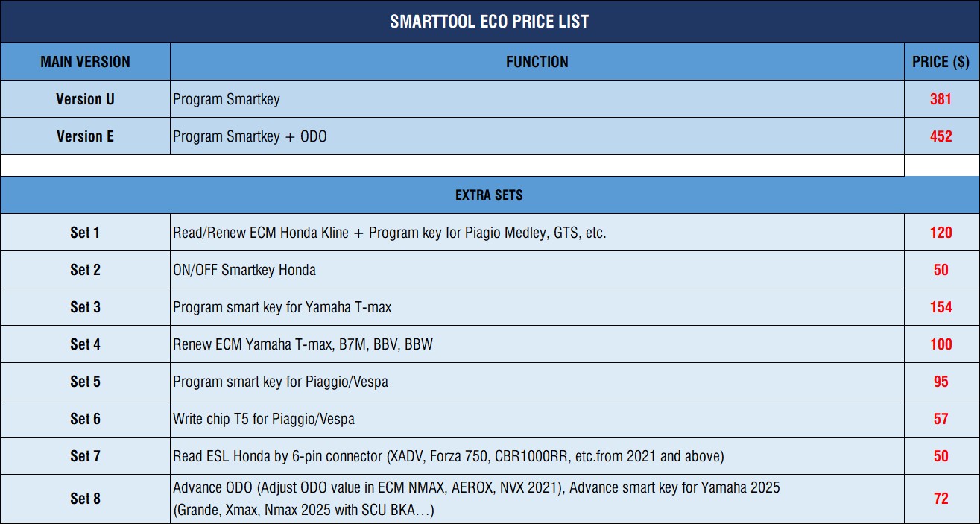The width and height of the screenshot is (980, 524).
Task: Select the SMARTTOOL ECO PRICE LIST title
Action: click(490, 22)
